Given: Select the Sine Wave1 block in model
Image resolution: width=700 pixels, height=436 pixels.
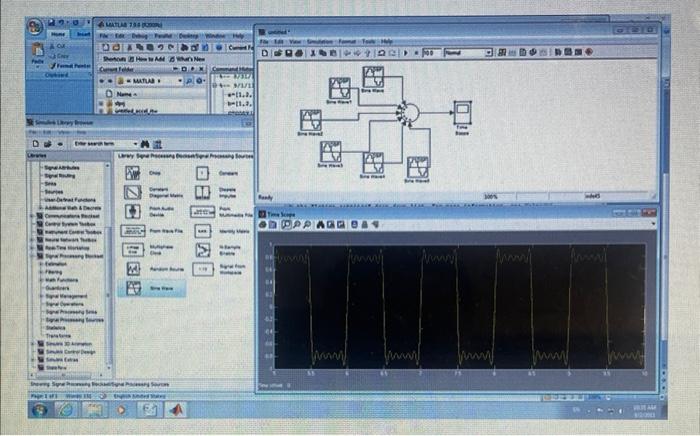Looking at the screenshot, I should 339,88.
